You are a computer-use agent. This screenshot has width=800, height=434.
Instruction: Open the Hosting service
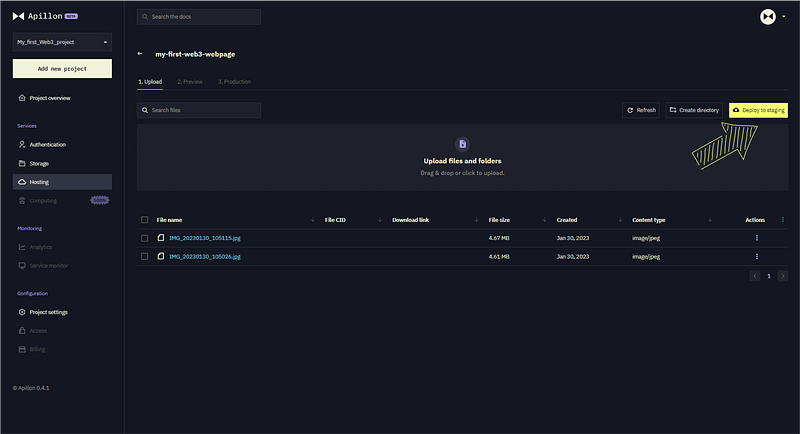coord(62,182)
